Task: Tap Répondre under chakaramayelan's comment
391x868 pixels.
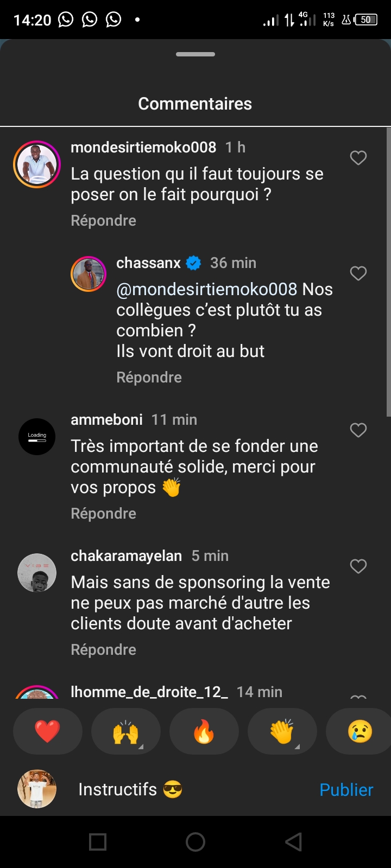Action: pos(103,650)
